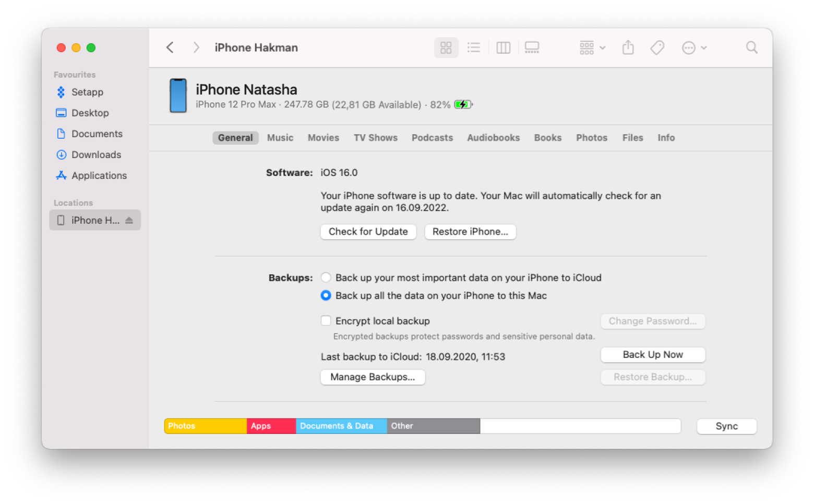
Task: Open Manage Backups dialog
Action: click(x=373, y=377)
